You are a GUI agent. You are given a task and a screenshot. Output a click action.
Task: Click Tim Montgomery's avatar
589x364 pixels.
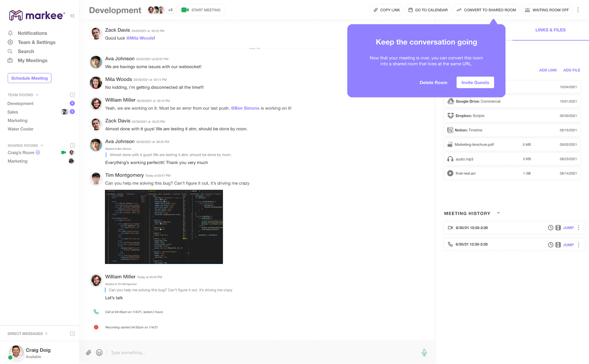point(96,179)
